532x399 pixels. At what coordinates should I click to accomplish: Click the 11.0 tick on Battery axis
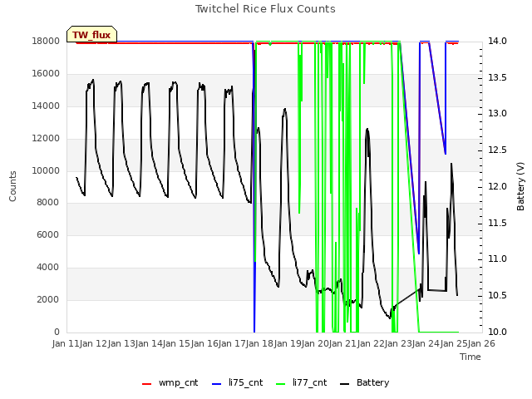click(x=497, y=259)
